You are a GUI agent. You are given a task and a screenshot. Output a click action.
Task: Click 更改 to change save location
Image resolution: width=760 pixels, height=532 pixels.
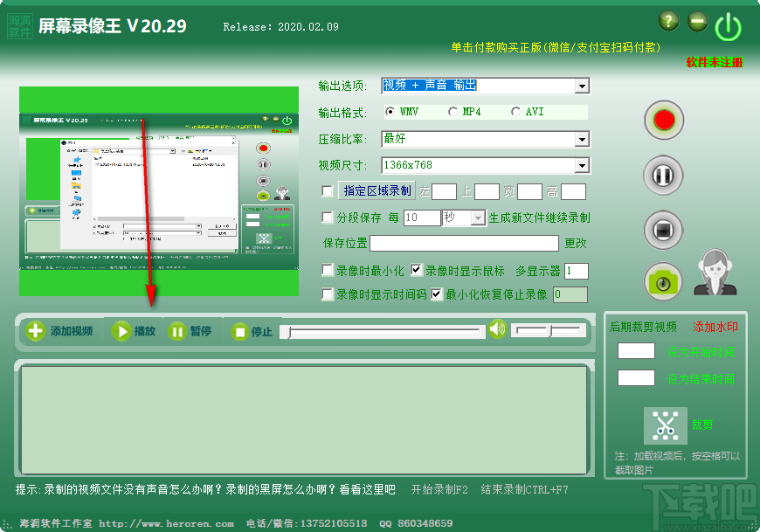click(576, 243)
